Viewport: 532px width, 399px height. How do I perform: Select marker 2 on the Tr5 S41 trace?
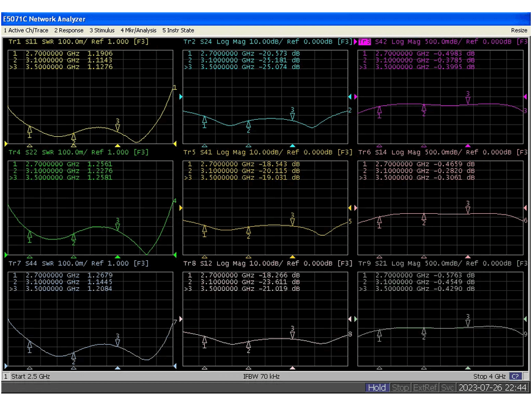tap(248, 230)
